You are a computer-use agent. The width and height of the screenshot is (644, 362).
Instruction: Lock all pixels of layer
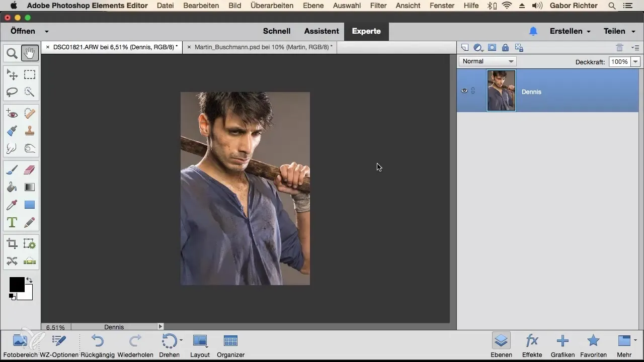point(505,48)
